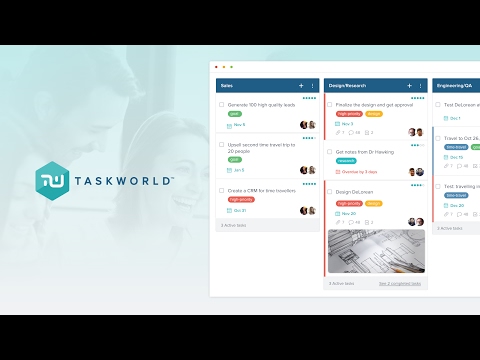Open the Sales list options menu
Viewport: 480px width, 360px height.
point(312,86)
